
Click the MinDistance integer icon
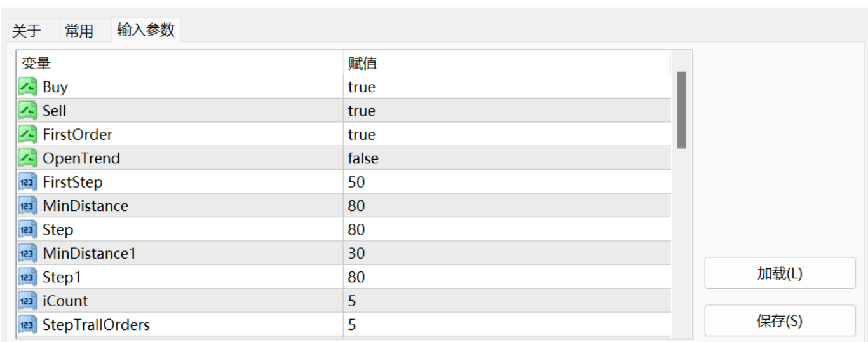pos(27,206)
